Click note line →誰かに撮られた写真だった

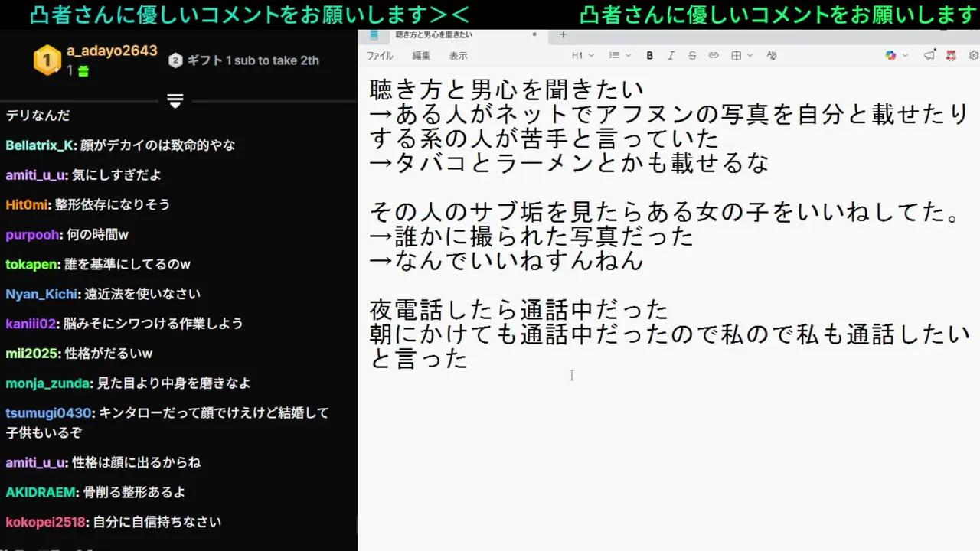[x=531, y=236]
